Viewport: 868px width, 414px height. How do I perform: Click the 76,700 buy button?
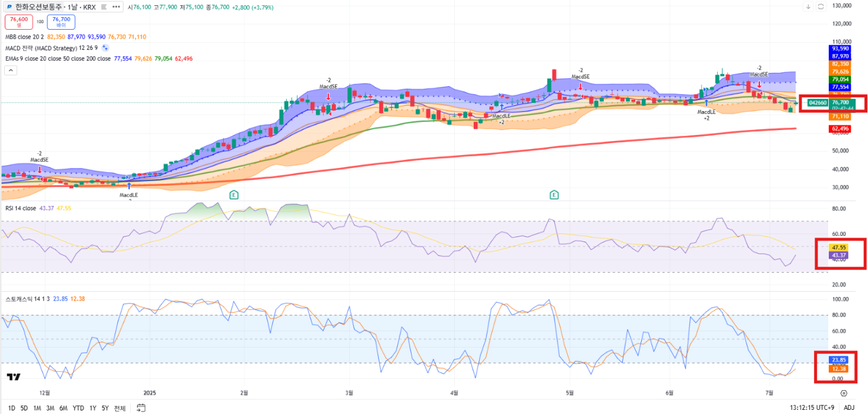[x=61, y=22]
